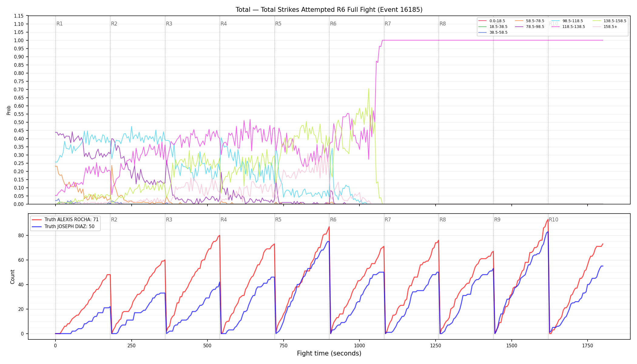Click the 250 x-axis tick label
Screen dimensions: 637x364
(131, 345)
